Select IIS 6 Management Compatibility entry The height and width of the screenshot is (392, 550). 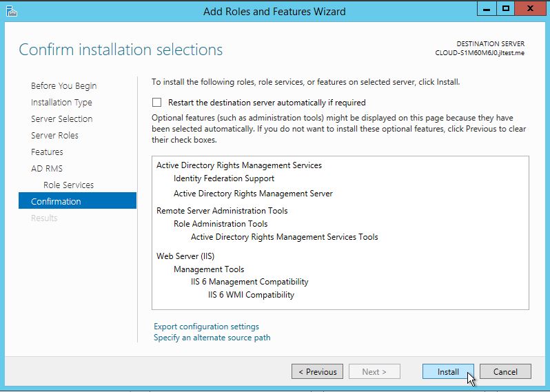click(x=249, y=282)
